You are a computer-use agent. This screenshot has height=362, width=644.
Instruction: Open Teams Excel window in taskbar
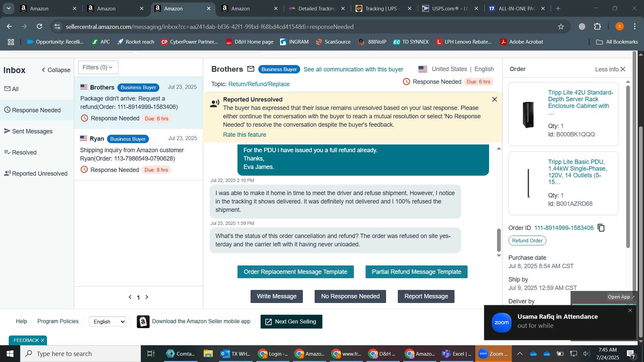point(457,354)
